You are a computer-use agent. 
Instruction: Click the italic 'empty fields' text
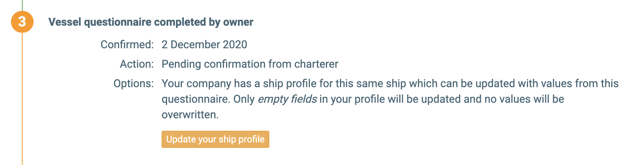pos(287,99)
